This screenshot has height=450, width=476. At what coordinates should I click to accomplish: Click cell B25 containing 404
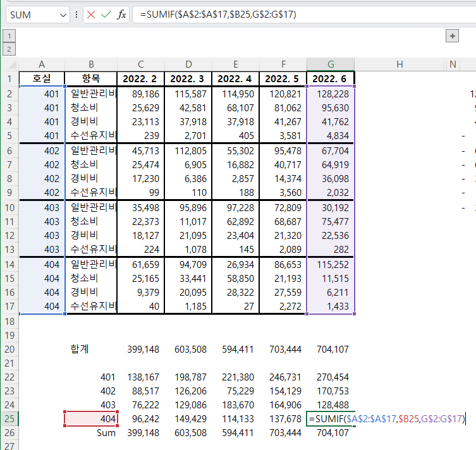[91, 419]
